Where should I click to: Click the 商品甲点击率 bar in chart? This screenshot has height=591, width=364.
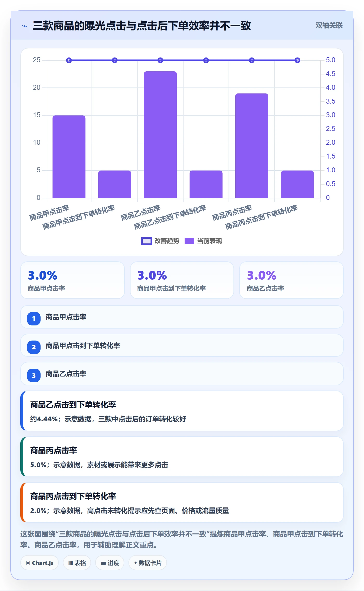[69, 156]
